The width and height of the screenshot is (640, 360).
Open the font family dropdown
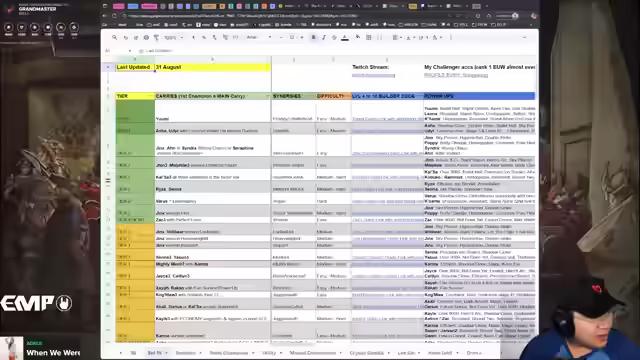pos(259,37)
